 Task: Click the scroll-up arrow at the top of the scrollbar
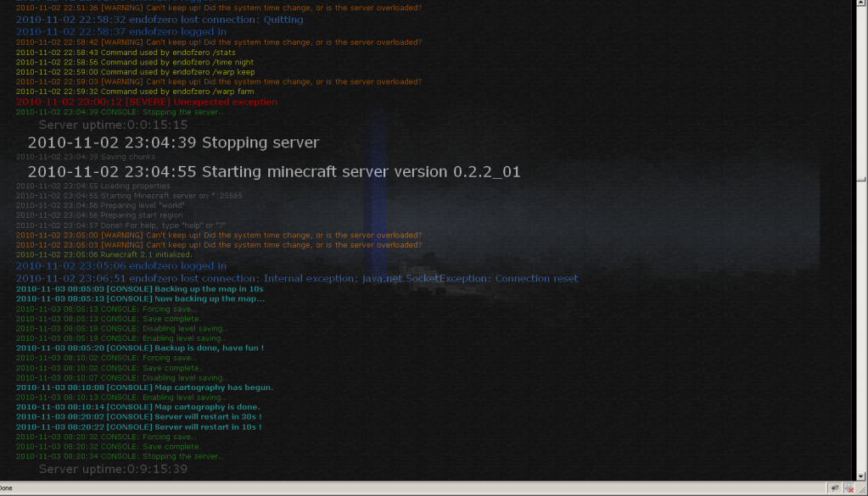861,3
